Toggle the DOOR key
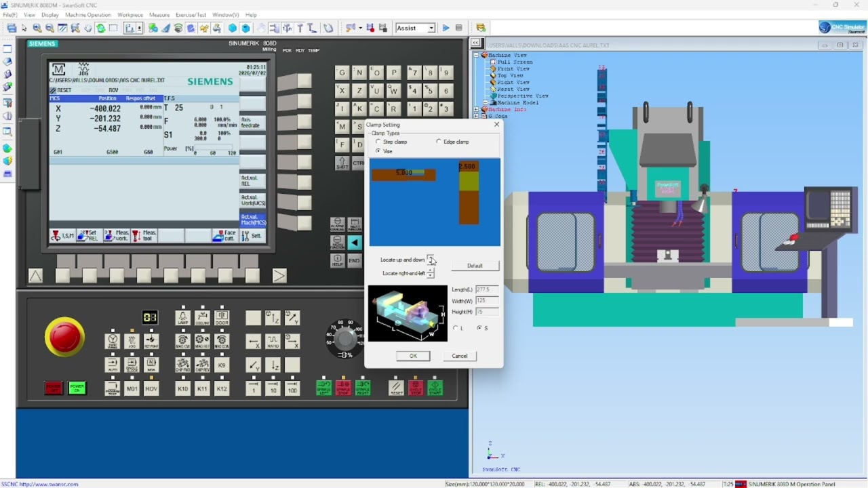 222,317
